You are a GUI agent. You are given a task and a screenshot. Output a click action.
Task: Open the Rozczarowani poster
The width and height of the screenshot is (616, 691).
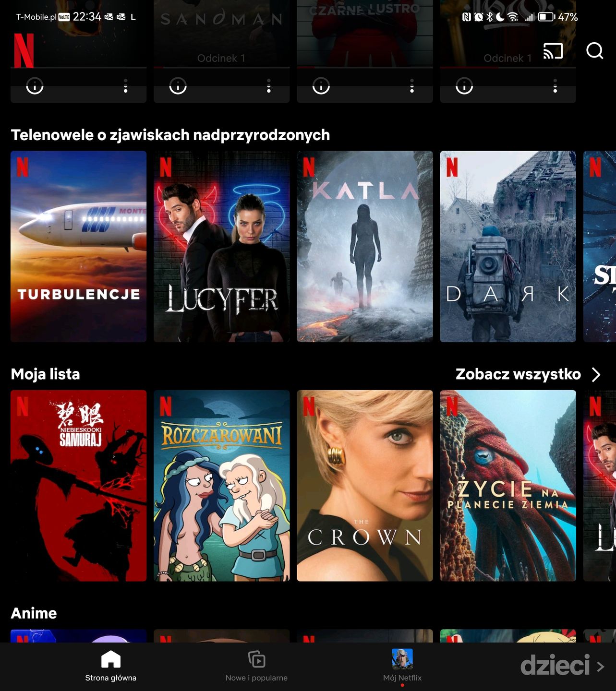[221, 486]
